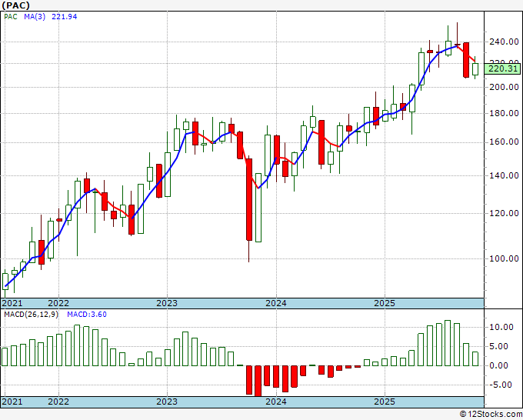Viewport: 523px width, 420px height.
Task: Click the MA(3) indicator label
Action: point(35,17)
